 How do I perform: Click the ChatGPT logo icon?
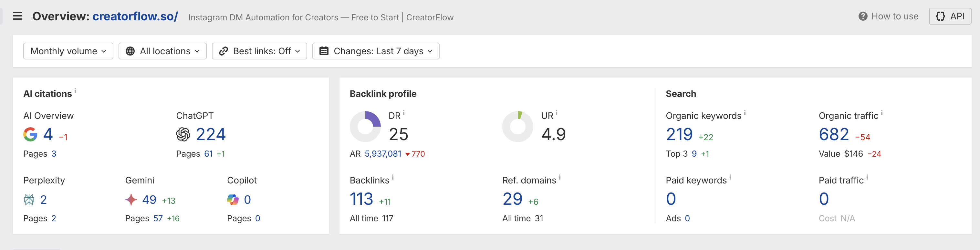coord(183,134)
